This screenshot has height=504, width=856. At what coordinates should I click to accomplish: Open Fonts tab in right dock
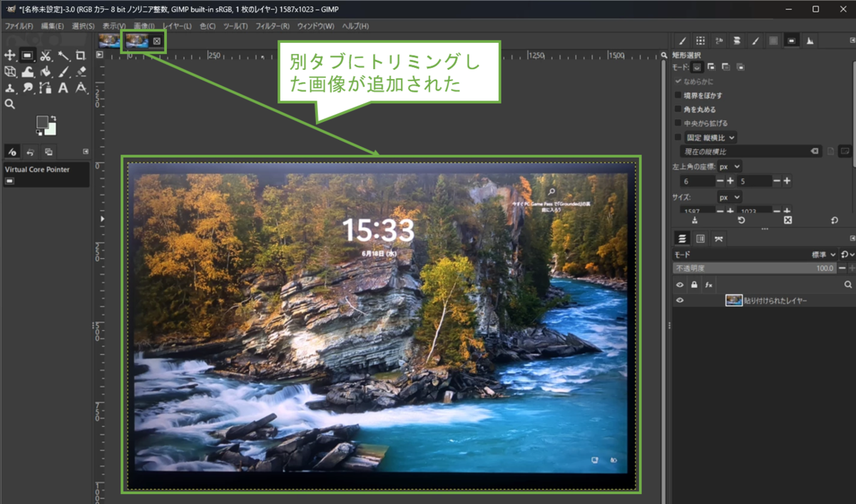click(719, 41)
